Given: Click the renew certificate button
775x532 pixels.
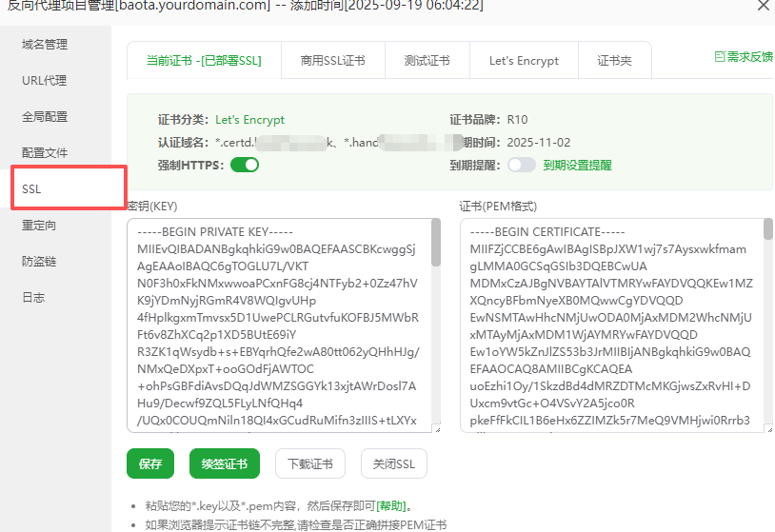Looking at the screenshot, I should tap(225, 464).
